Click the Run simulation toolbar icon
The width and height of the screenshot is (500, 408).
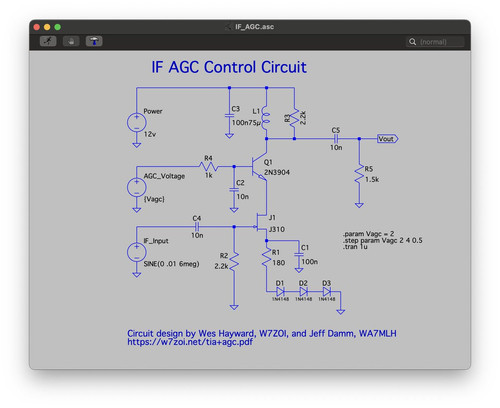pyautogui.click(x=48, y=41)
